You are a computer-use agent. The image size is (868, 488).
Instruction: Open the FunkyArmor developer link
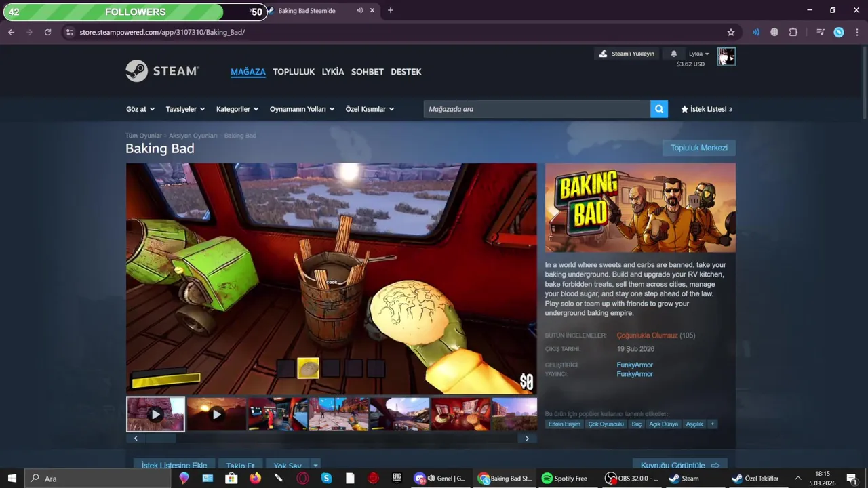pyautogui.click(x=635, y=365)
